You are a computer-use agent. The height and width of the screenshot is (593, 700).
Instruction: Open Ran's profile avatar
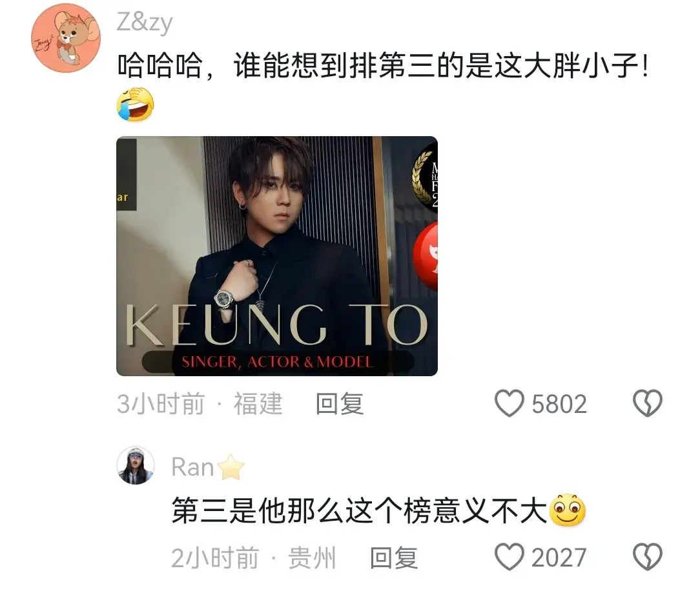pos(135,465)
